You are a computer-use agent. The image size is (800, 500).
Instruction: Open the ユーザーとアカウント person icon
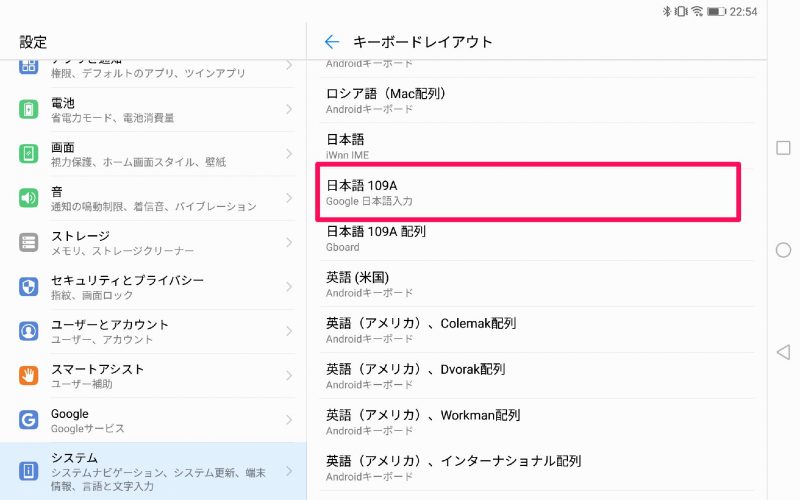pyautogui.click(x=29, y=331)
